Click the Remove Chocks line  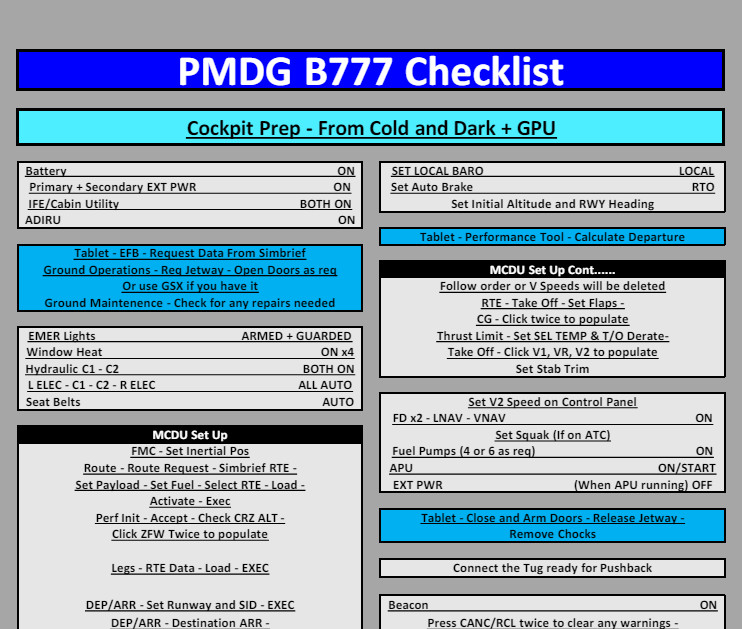click(x=552, y=534)
